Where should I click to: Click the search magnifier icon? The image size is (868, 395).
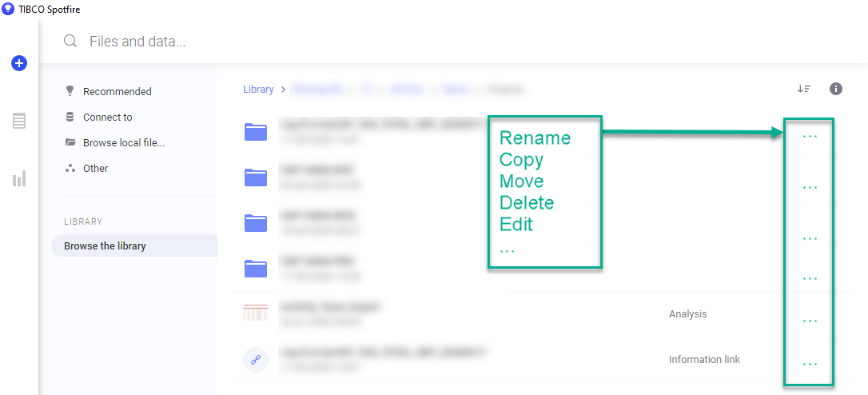[x=70, y=42]
